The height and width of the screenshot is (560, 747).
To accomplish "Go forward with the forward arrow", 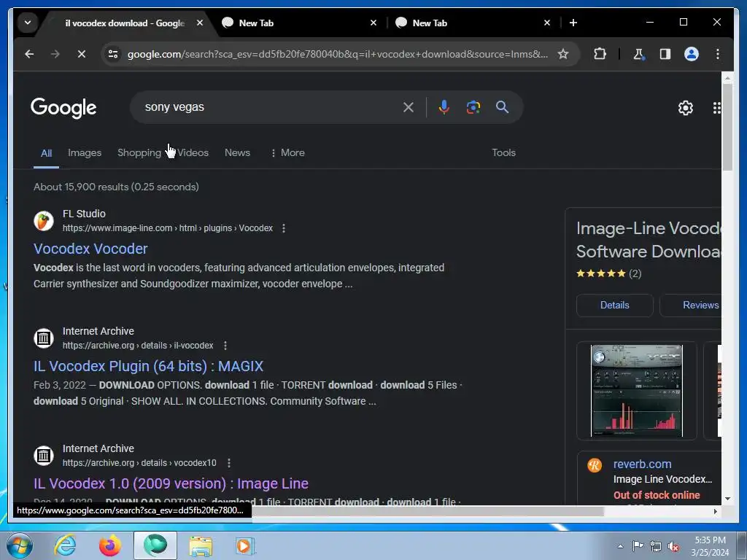I will pyautogui.click(x=55, y=54).
